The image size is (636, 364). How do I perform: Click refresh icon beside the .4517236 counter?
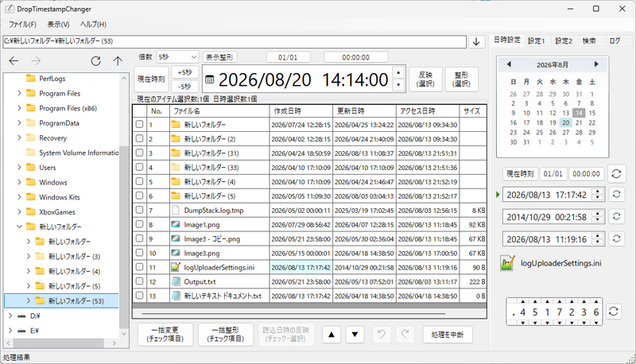(614, 312)
